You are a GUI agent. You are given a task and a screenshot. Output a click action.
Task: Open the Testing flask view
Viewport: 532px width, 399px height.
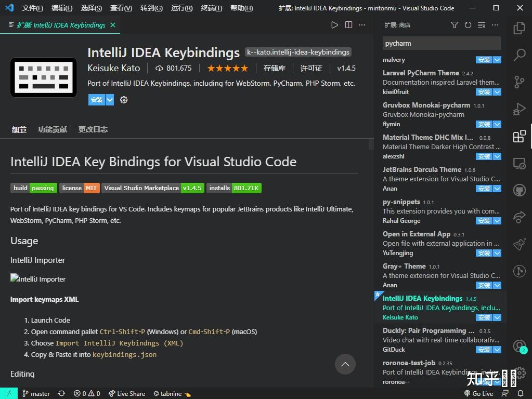[x=519, y=244]
